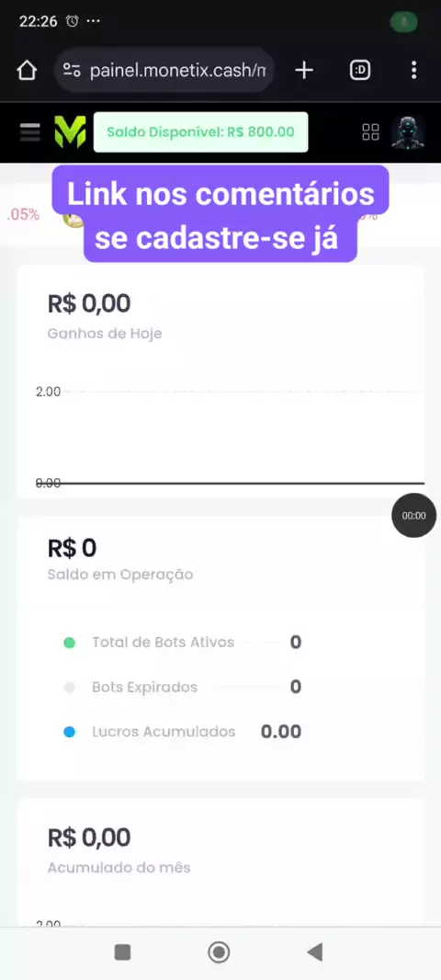441x980 pixels.
Task: Open the Acumulado do mês card
Action: tap(220, 862)
